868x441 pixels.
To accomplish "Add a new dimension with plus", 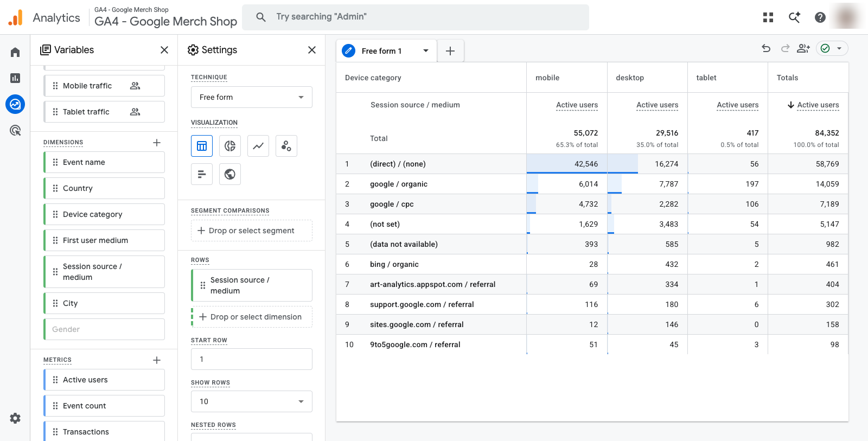I will pyautogui.click(x=157, y=143).
